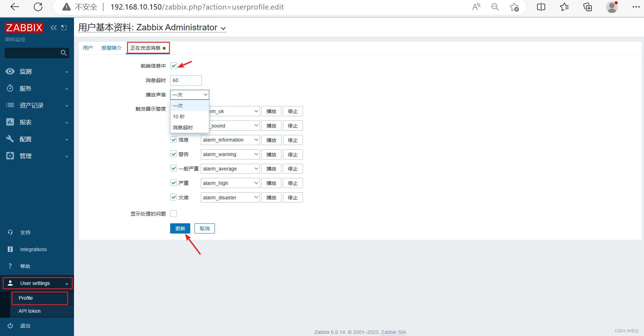Toggle the 严重 severity checkbox
Screen dimensions: 644x336
coord(173,183)
